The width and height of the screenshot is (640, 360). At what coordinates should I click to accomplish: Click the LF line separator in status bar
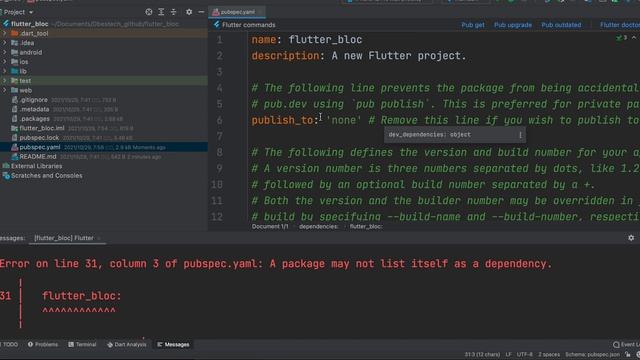(x=509, y=354)
